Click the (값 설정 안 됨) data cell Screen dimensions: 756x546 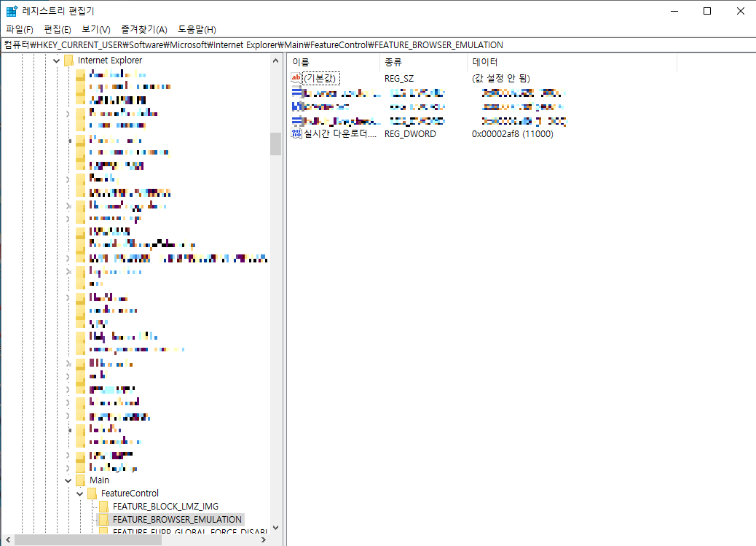pos(501,78)
